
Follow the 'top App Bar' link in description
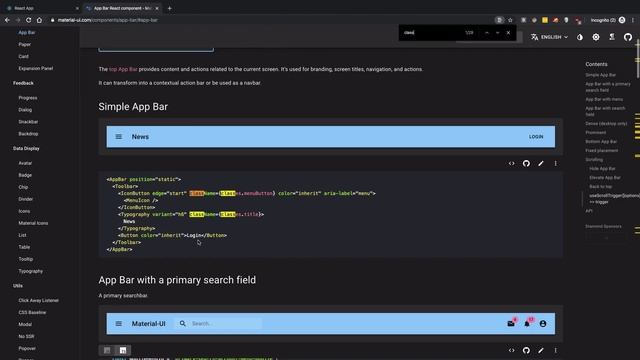123,69
